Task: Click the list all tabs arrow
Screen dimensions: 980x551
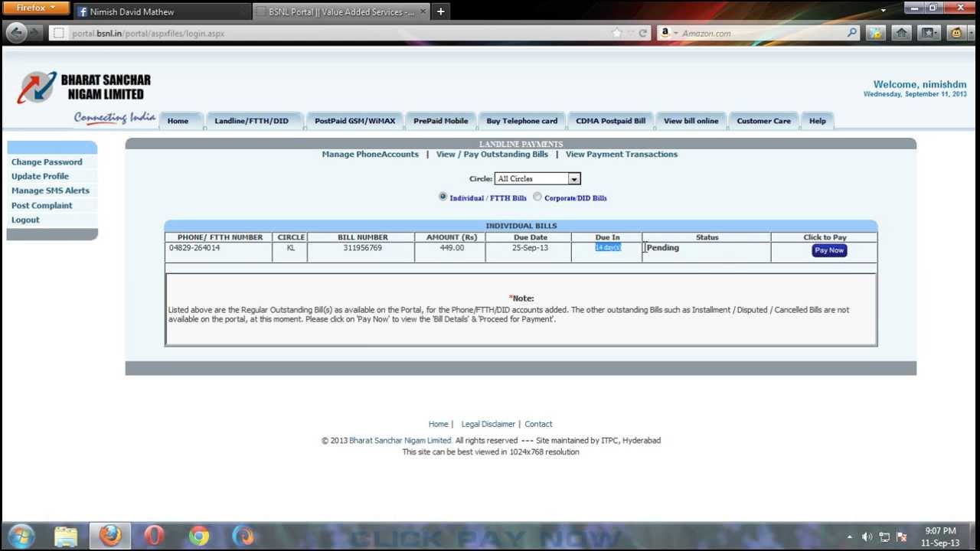Action: pyautogui.click(x=883, y=11)
